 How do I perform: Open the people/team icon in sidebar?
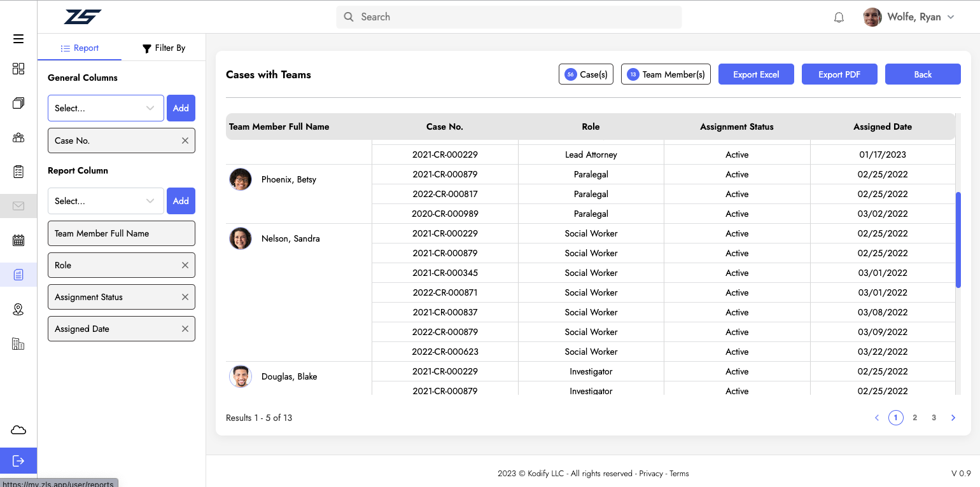(18, 137)
